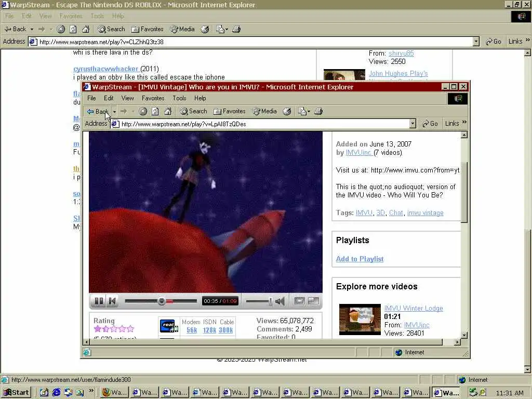The width and height of the screenshot is (532, 399).
Task: Open cyrusthacwwhacker commenter profile link
Action: [106, 69]
